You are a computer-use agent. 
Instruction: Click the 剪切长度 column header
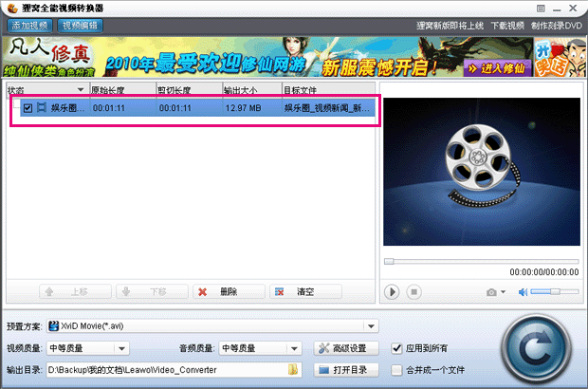(x=190, y=89)
